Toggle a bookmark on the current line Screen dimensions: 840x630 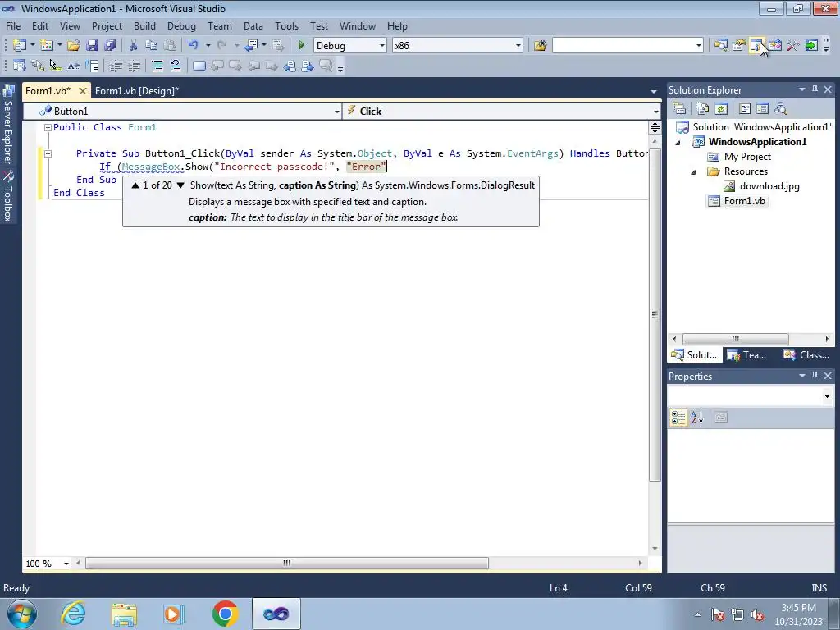199,66
